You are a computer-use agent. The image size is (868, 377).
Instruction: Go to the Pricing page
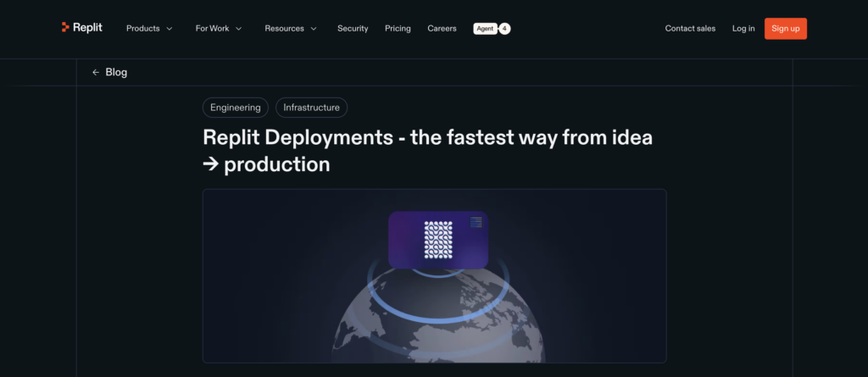(x=398, y=29)
